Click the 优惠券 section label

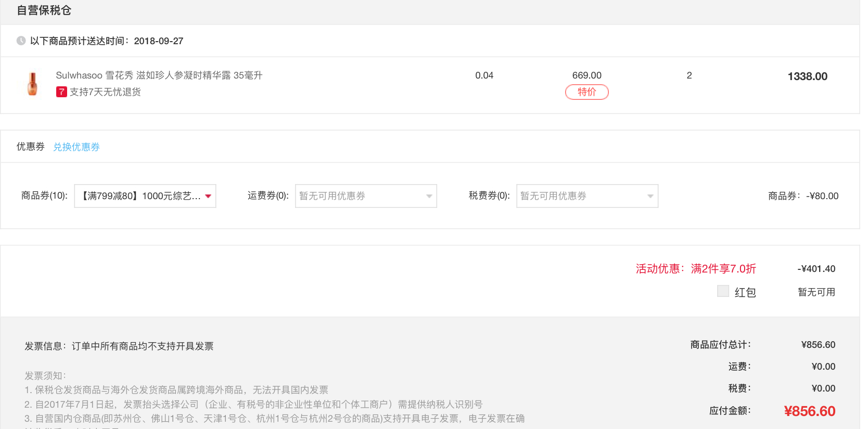[x=31, y=147]
